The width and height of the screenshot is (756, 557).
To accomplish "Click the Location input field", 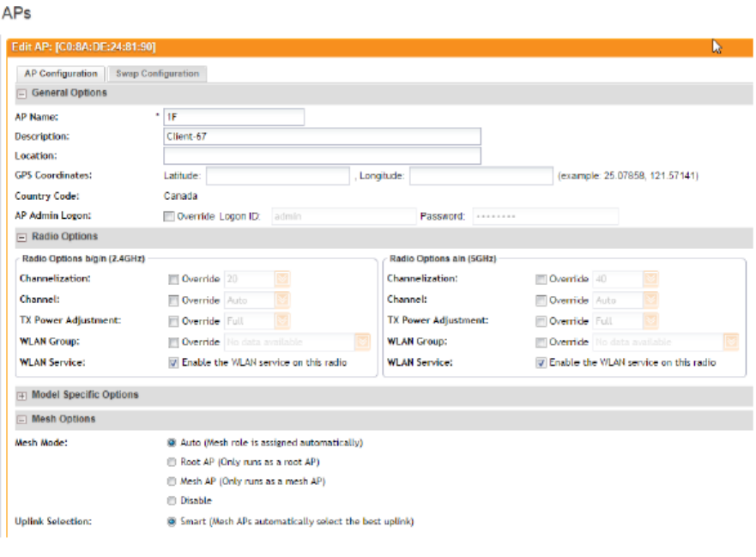I will point(322,155).
